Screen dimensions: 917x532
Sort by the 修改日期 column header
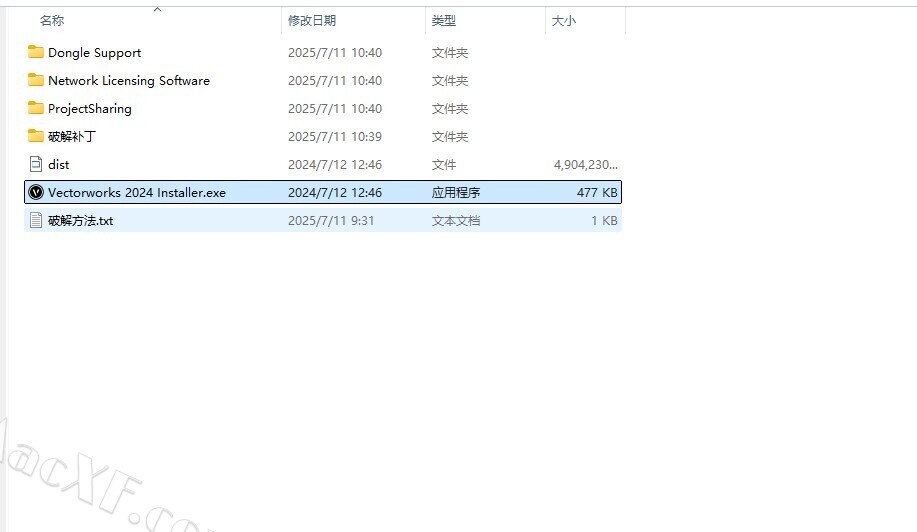tap(312, 20)
